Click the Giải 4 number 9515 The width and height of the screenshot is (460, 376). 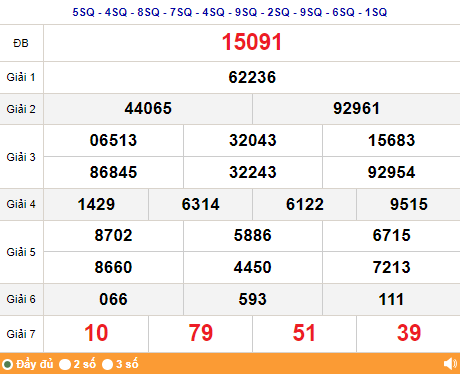click(x=409, y=204)
